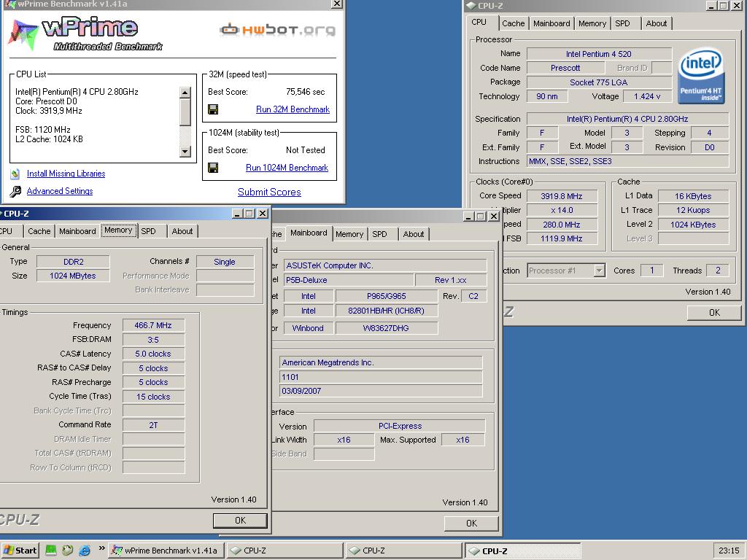Click the ASUSTeK Computer INC. manufacturer field
Image resolution: width=747 pixels, height=560 pixels.
[385, 265]
